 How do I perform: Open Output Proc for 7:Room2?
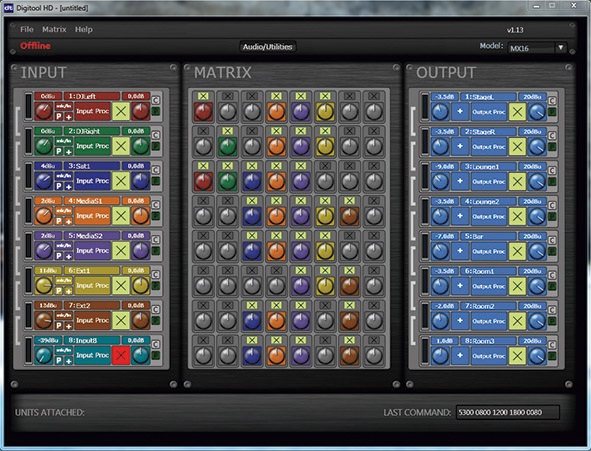(488, 321)
